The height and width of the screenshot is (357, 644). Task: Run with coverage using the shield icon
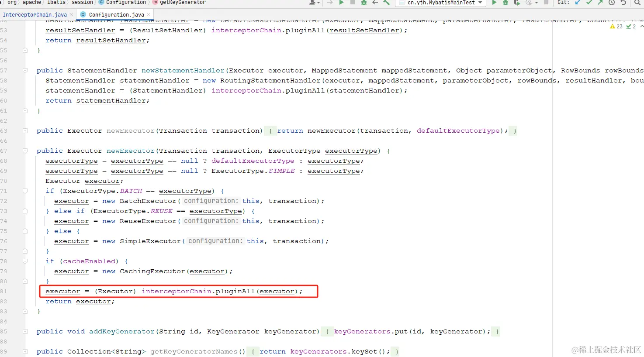coord(517,3)
